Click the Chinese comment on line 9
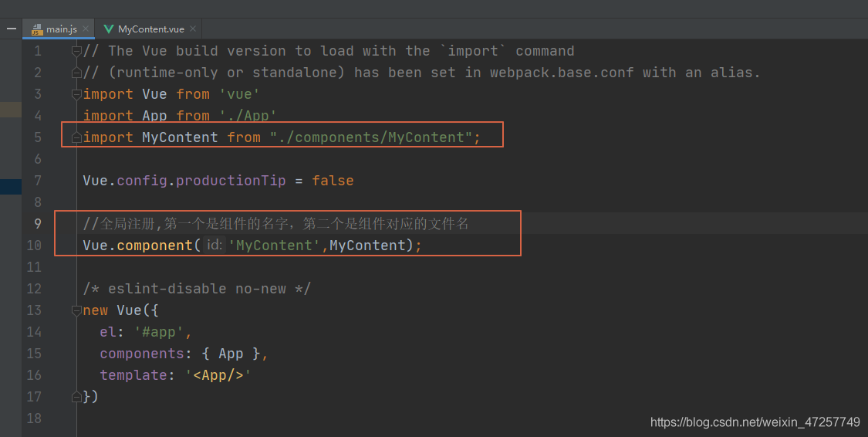 pos(275,224)
